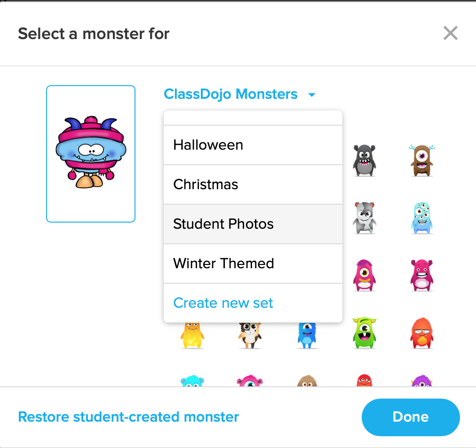Choose the green monster with big smile

[x=365, y=333]
